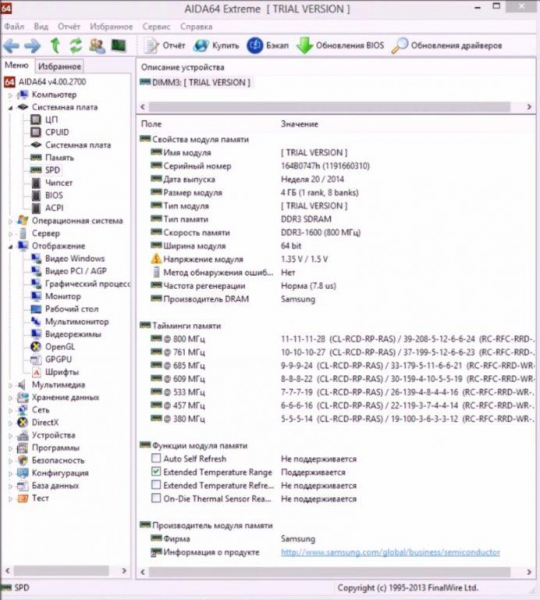540x600 pixels.
Task: Toggle Extended Temperature Refresh checkbox
Action: click(156, 485)
